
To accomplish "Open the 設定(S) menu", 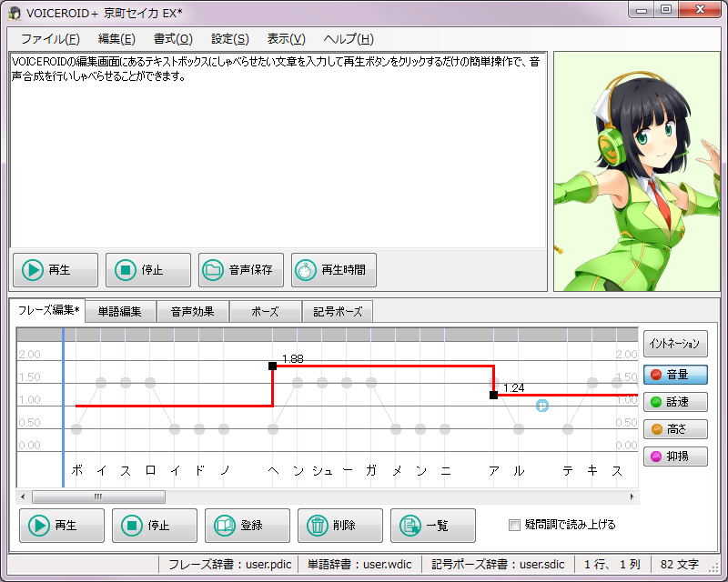I will coord(229,39).
